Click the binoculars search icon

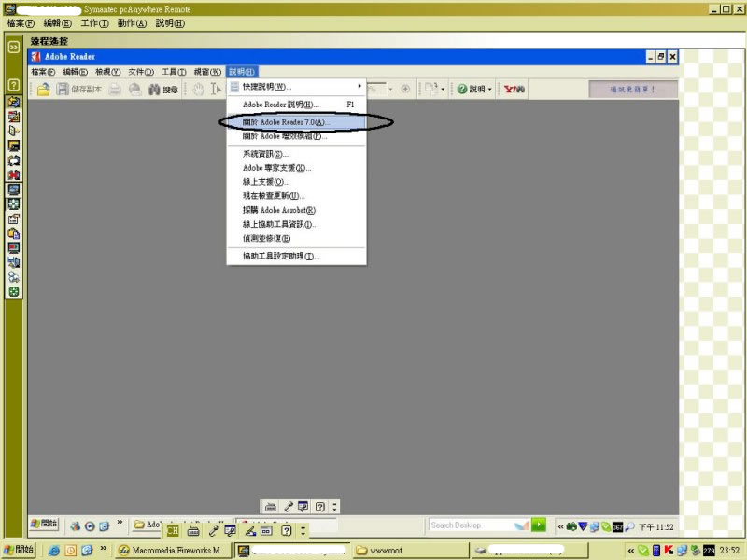tap(154, 89)
